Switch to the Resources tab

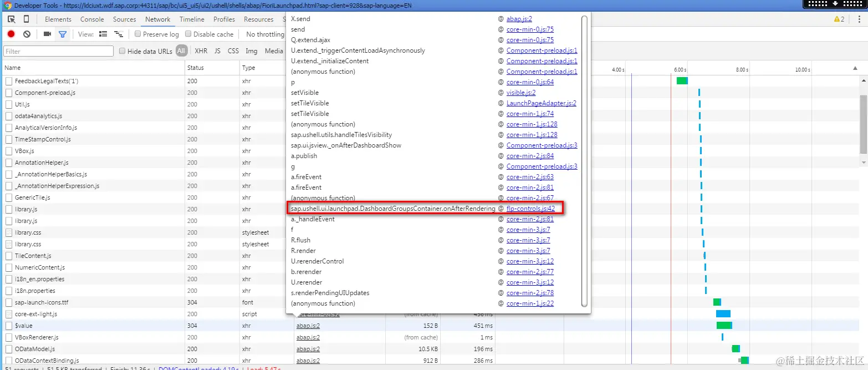[259, 19]
